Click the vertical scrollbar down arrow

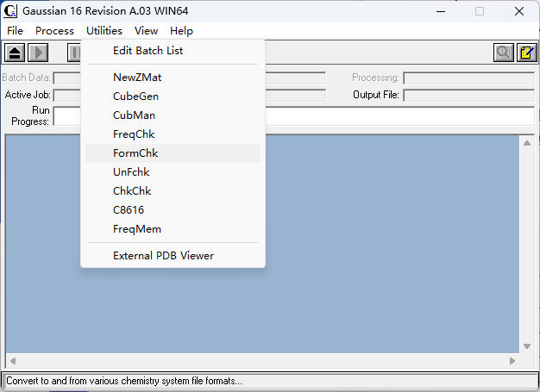point(527,346)
